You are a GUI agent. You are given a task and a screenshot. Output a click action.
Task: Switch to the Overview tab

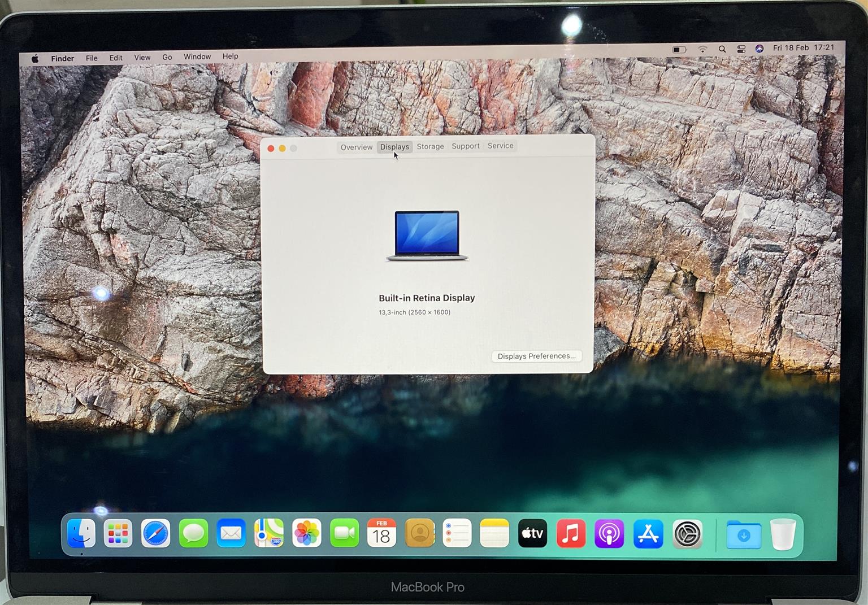point(356,147)
